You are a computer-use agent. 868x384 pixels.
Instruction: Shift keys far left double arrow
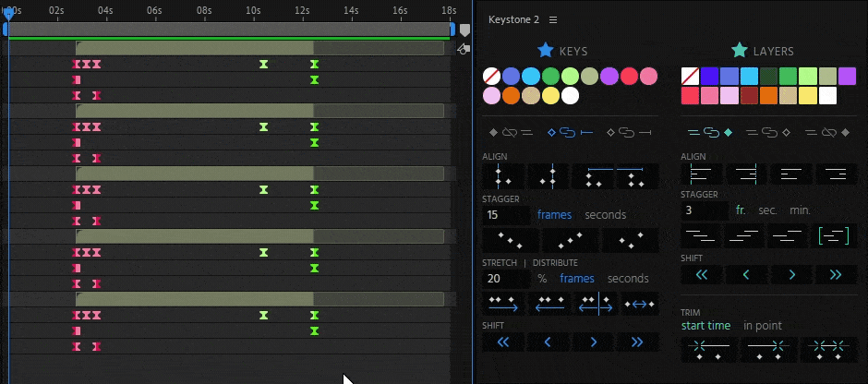click(x=502, y=342)
